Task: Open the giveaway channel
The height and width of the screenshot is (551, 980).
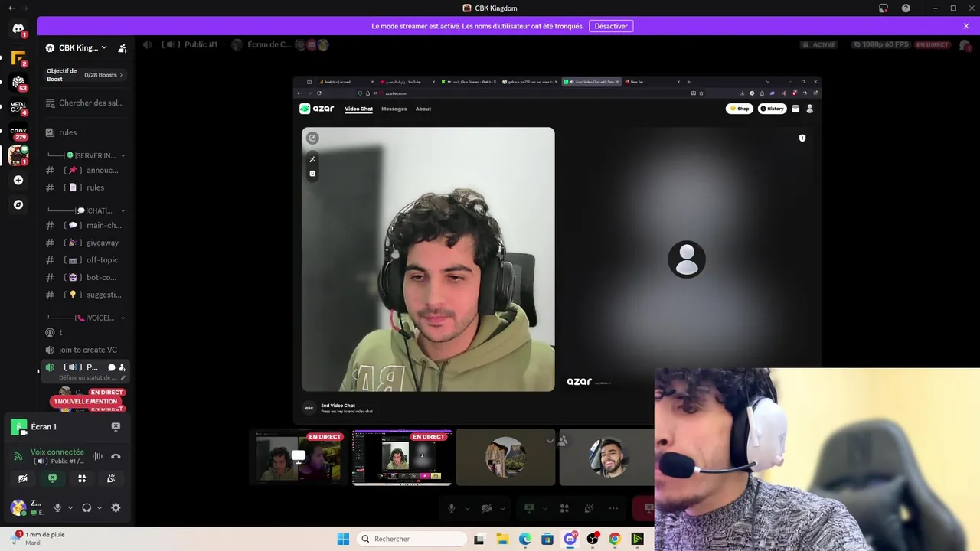Action: click(86, 243)
